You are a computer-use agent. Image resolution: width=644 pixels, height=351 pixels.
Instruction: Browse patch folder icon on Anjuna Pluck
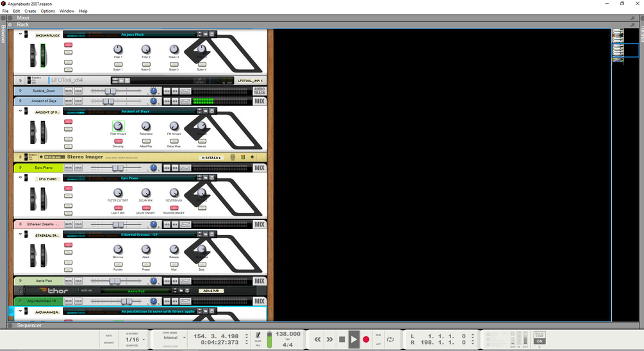(206, 34)
